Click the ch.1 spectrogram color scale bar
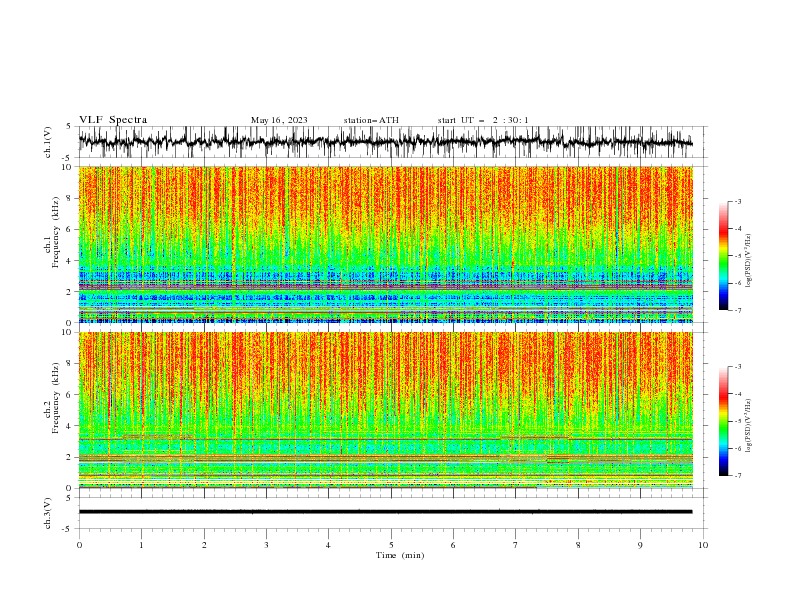 tap(723, 256)
